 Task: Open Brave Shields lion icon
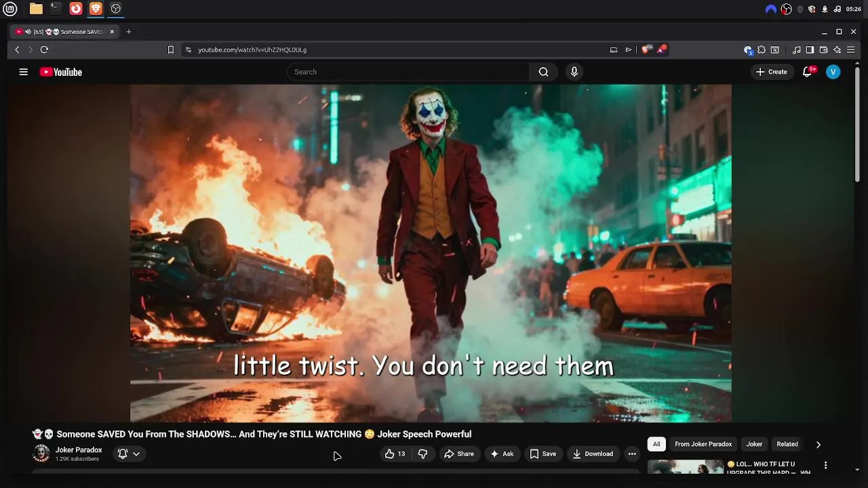tap(646, 49)
